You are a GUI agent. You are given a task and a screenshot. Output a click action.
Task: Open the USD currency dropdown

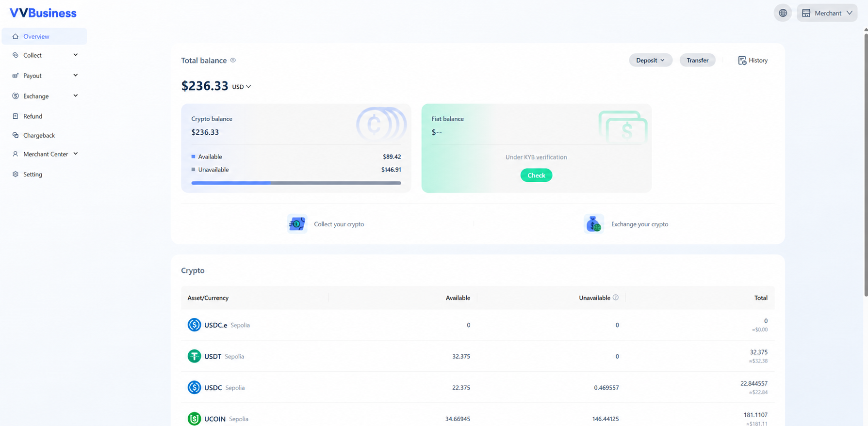click(x=242, y=87)
